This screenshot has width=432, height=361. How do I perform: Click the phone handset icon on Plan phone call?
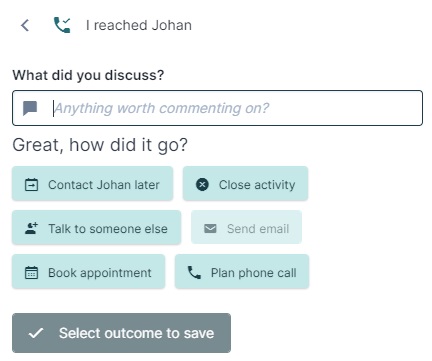[194, 272]
